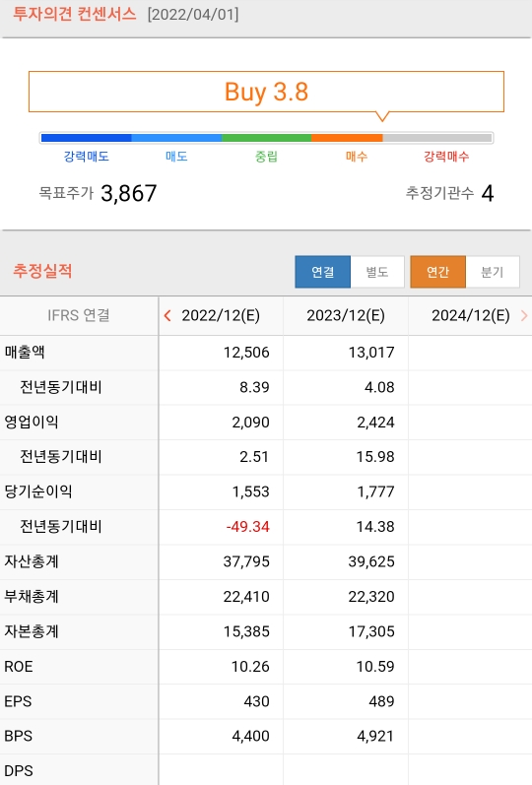Click the 추정기관수 value 4

(488, 194)
